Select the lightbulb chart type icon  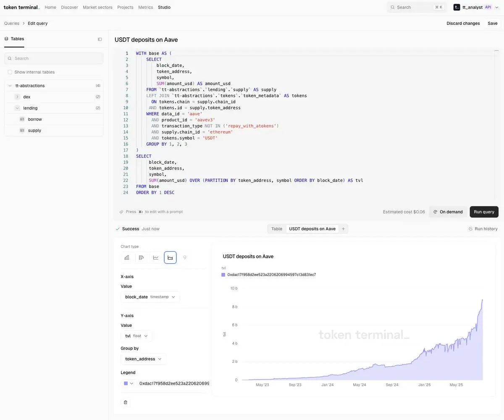coord(185,257)
